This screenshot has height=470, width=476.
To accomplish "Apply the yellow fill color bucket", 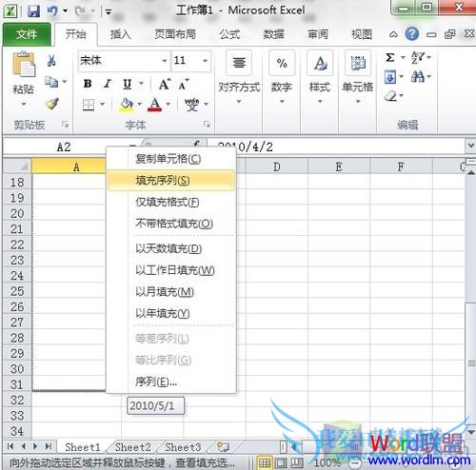I will 127,105.
